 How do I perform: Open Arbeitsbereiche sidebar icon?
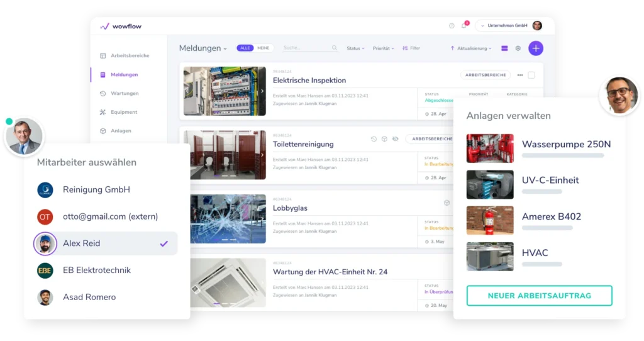[x=103, y=55]
